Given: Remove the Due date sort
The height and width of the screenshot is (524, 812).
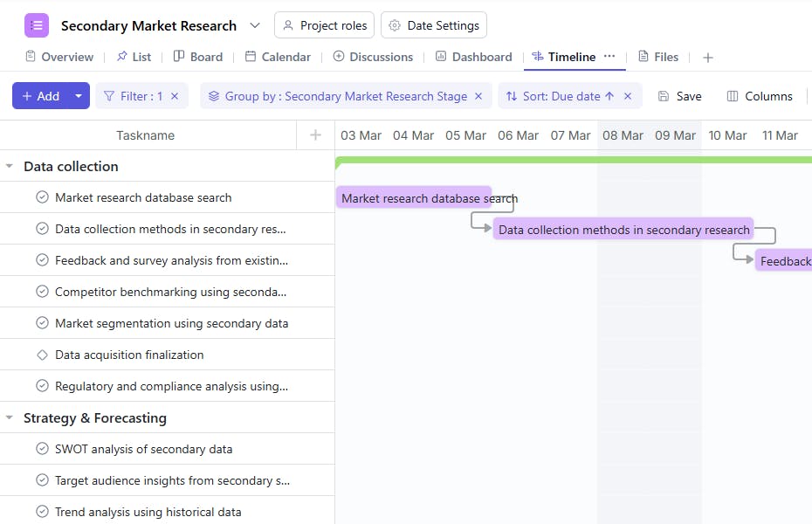Looking at the screenshot, I should [628, 96].
